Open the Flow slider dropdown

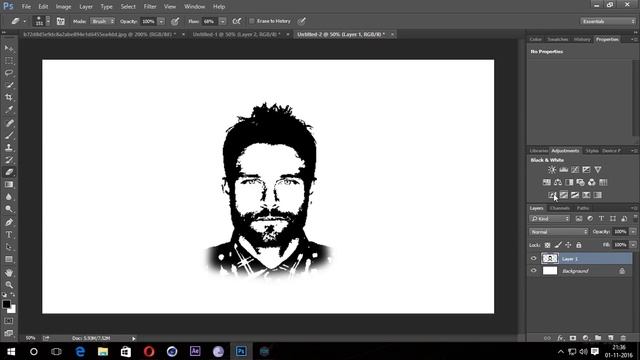coord(222,21)
